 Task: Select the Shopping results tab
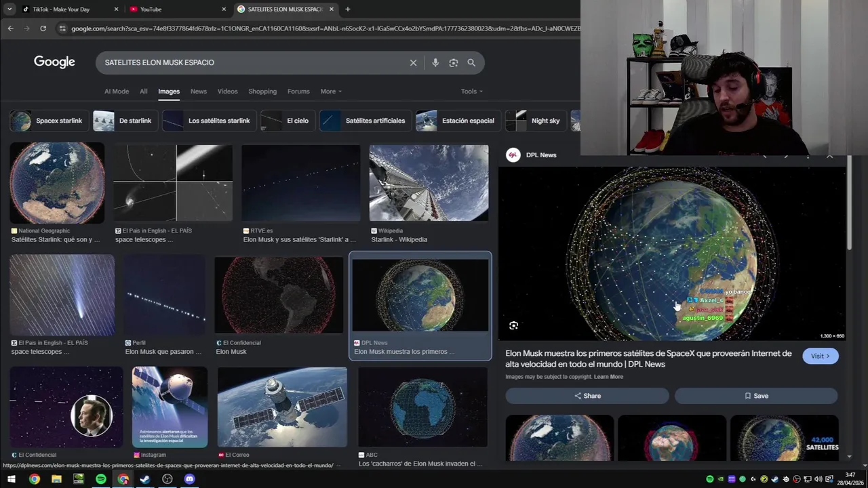click(262, 91)
